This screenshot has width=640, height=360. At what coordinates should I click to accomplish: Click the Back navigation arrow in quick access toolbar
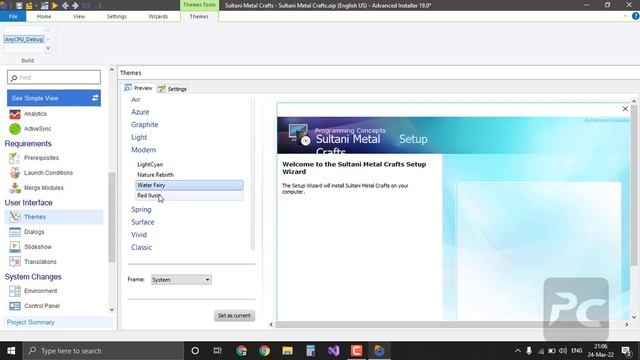65,6
